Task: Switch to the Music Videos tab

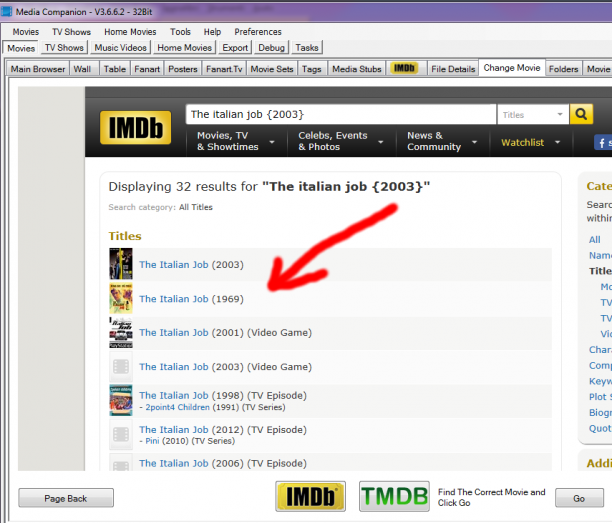Action: coord(121,48)
